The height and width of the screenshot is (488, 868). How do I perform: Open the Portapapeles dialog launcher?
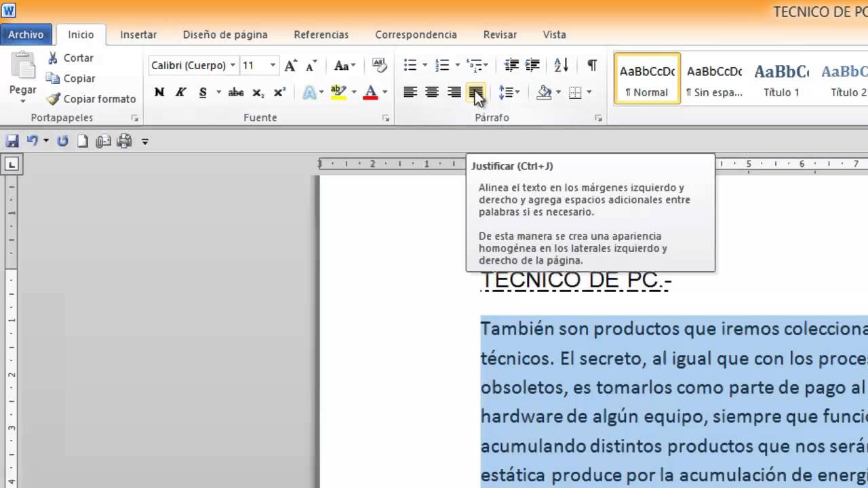134,119
